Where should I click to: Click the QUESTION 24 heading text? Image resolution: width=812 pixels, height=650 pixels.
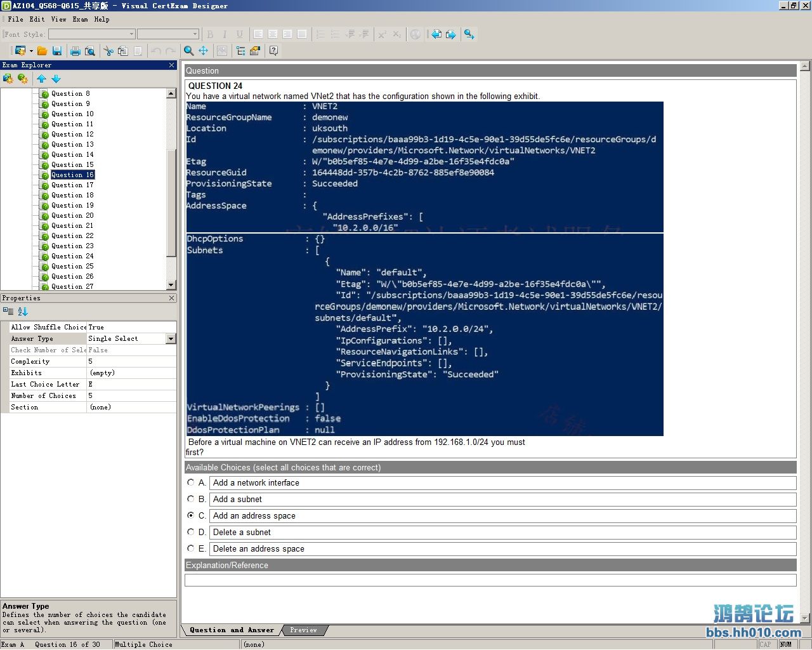coord(216,86)
